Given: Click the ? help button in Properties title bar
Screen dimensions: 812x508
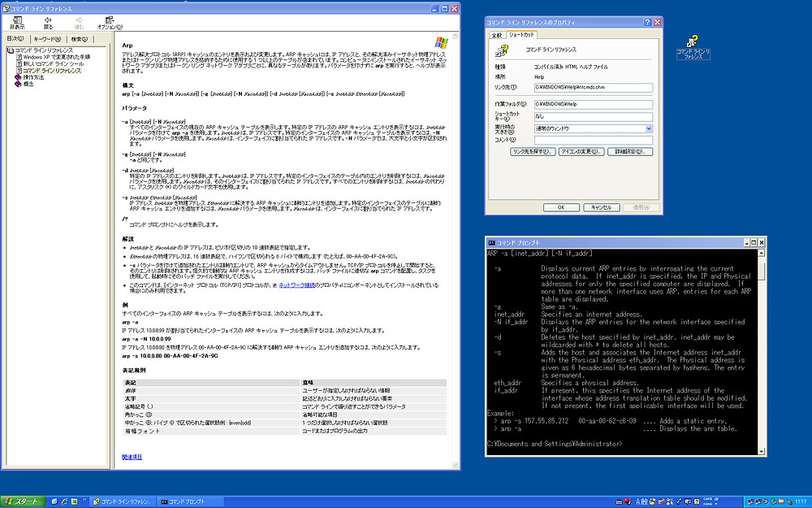Looking at the screenshot, I should coord(647,22).
